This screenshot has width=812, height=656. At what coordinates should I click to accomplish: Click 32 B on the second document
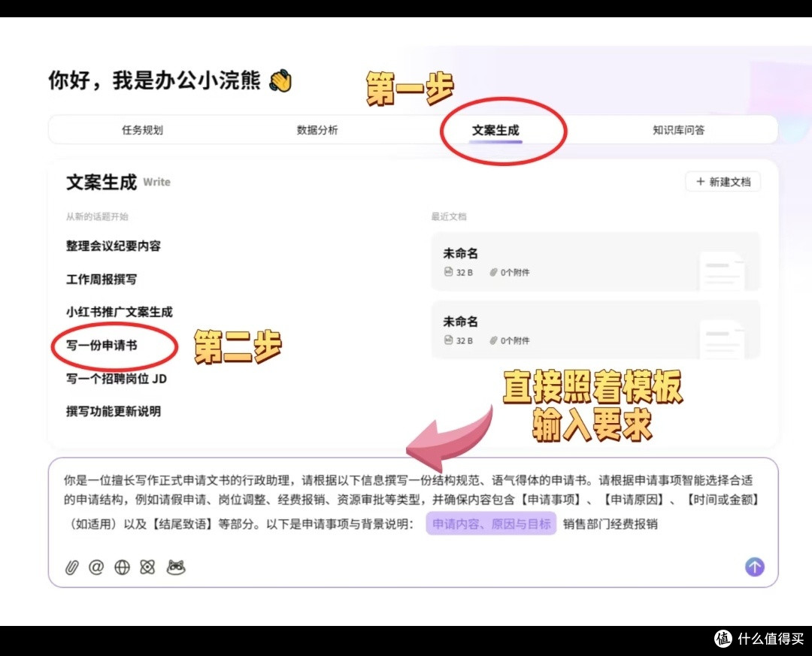(459, 340)
